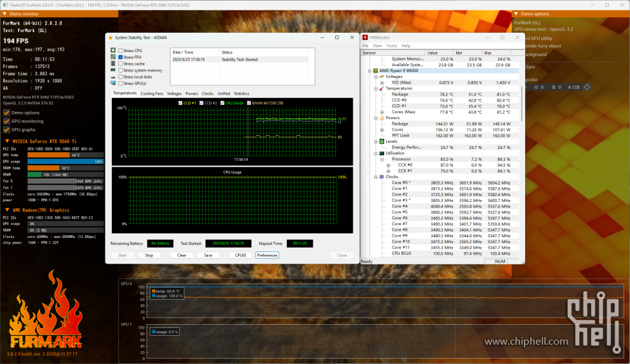Click the HWMonitor vertical scrollbar
This screenshot has width=630, height=364.
pyautogui.click(x=521, y=103)
